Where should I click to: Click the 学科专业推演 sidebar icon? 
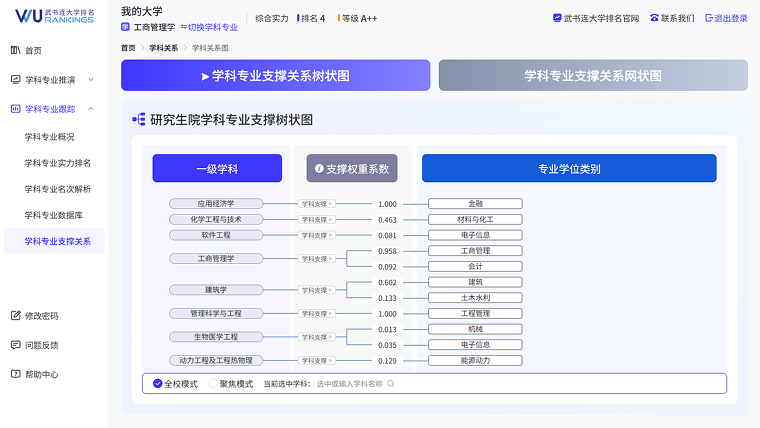pos(16,79)
